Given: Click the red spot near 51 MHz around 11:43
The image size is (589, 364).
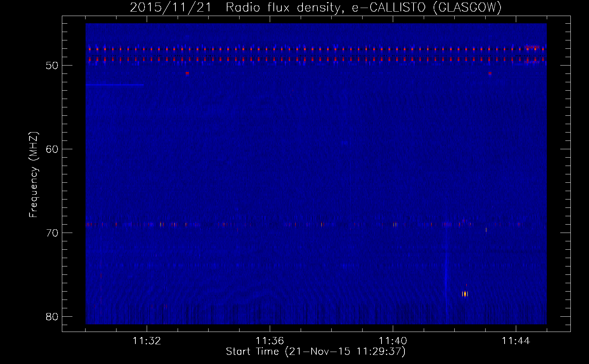Looking at the screenshot, I should coord(490,73).
